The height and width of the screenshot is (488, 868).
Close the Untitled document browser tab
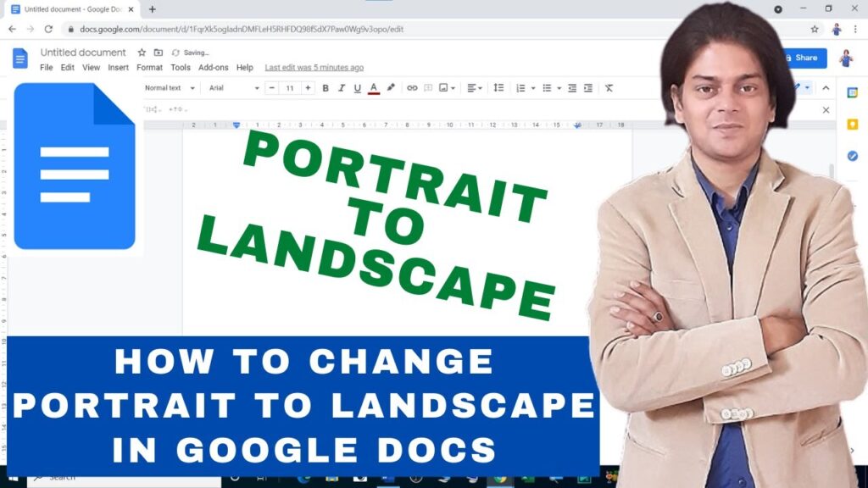(131, 9)
